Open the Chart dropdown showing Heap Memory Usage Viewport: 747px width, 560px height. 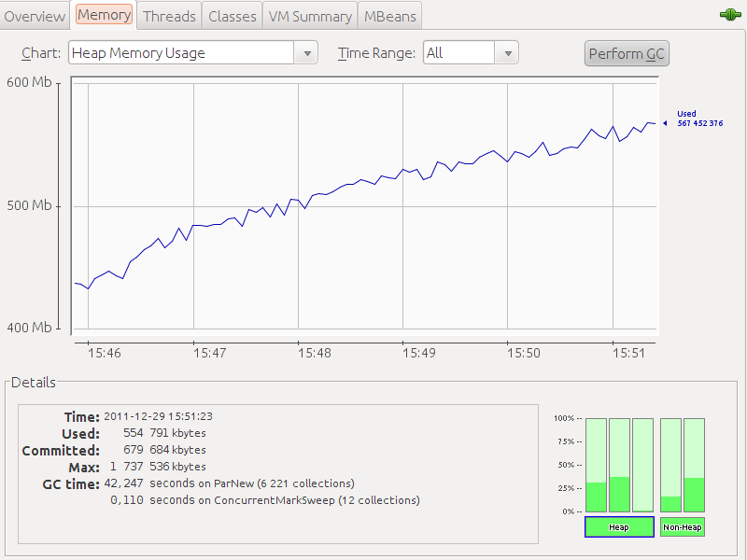coord(193,53)
